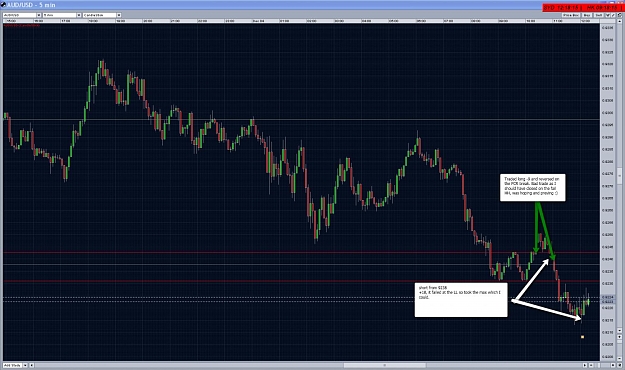This screenshot has height=370, width=625.
Task: Click the Buy button
Action: click(x=587, y=15)
